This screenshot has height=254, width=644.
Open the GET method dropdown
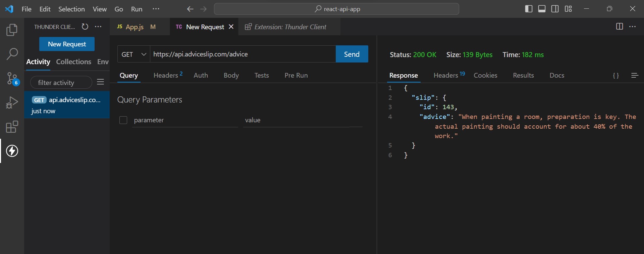click(x=134, y=54)
